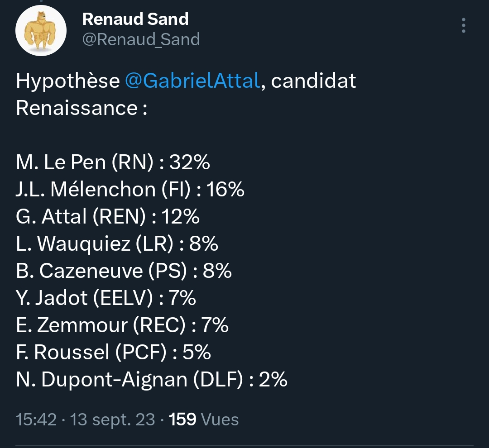Visit the @Renaud_Sand handle
The width and height of the screenshot is (489, 448).
(141, 39)
